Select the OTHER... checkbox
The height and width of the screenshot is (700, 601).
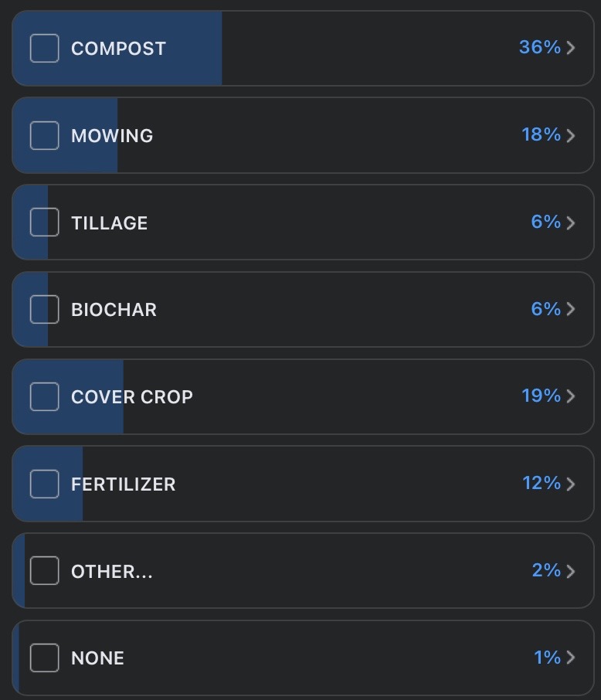tap(44, 570)
